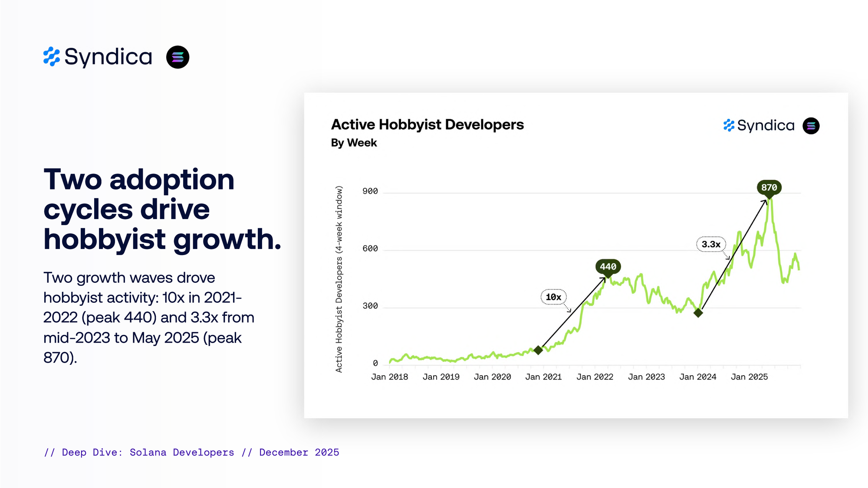Click the 870 peak marker label
Screen dimensions: 868x488
769,187
